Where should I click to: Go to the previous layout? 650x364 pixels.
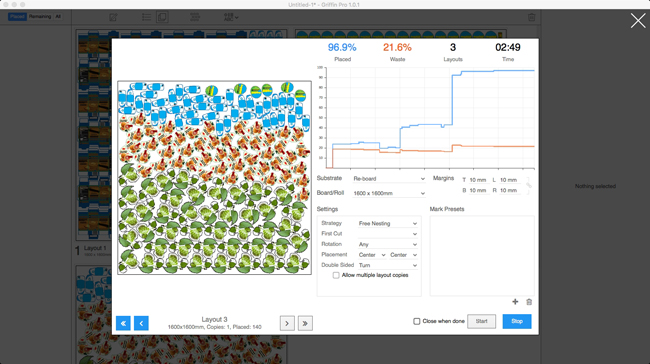pyautogui.click(x=141, y=323)
